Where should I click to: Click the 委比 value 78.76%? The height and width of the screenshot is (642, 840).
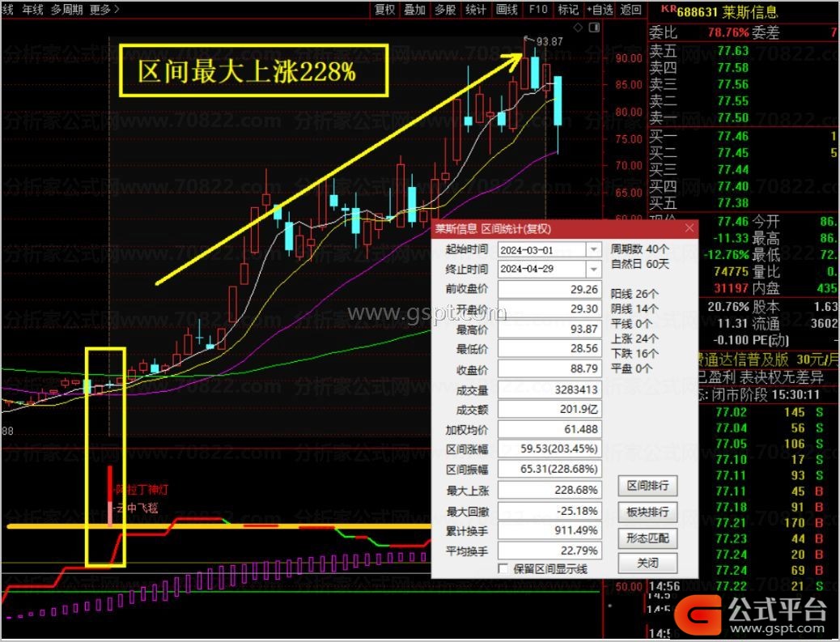tap(728, 32)
